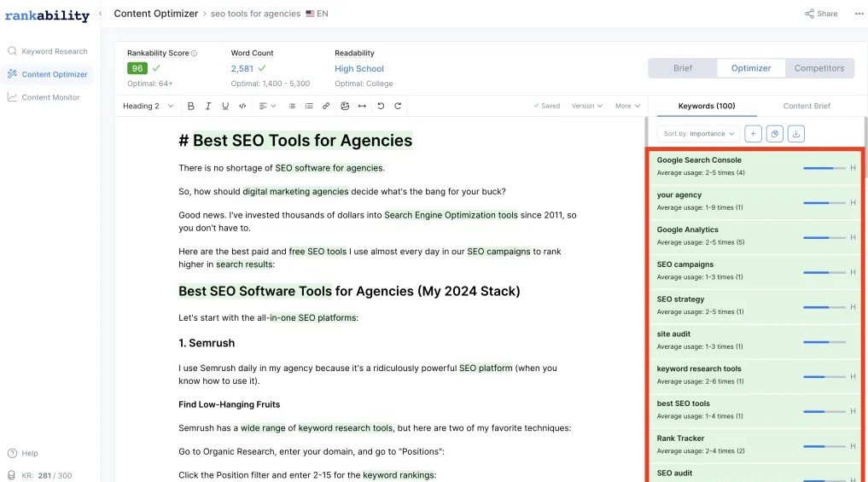Open the Version dropdown
The height and width of the screenshot is (482, 868).
pyautogui.click(x=587, y=106)
